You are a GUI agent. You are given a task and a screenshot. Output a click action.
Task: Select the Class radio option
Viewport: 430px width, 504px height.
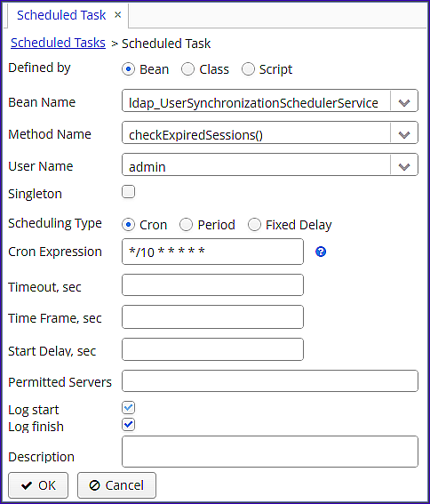click(187, 69)
